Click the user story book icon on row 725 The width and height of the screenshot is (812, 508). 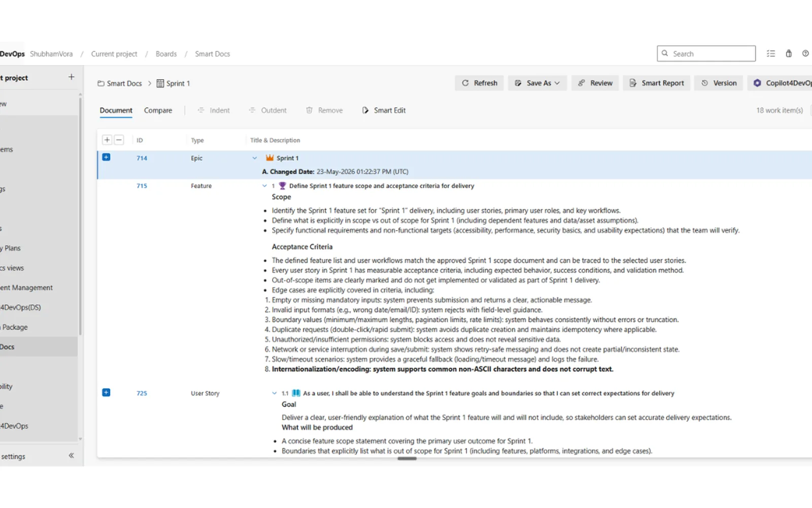pos(296,393)
